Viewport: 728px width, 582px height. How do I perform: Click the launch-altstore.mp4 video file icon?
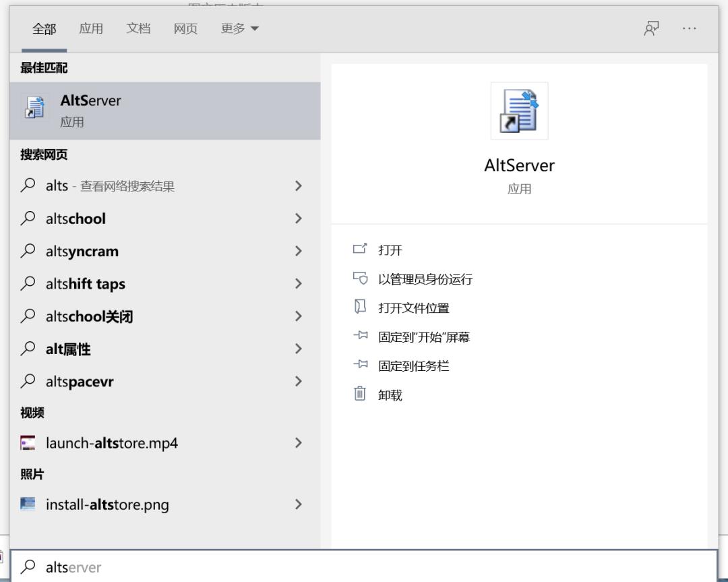tap(29, 443)
